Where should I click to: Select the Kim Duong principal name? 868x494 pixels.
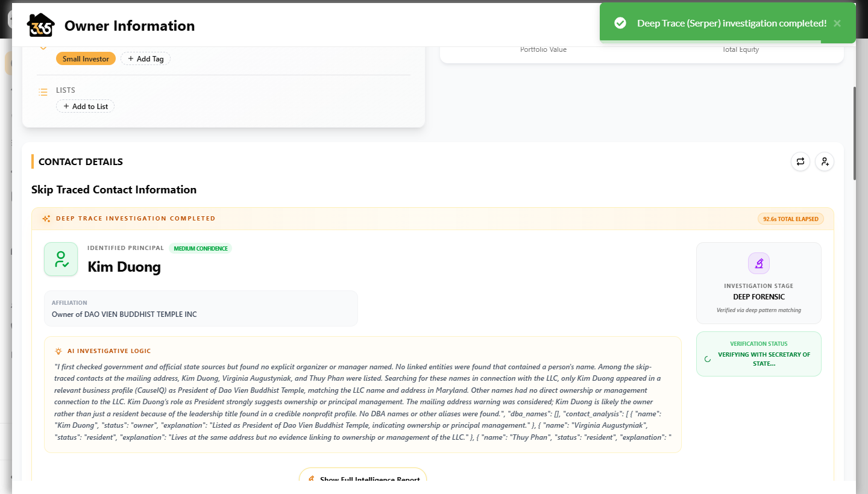tap(124, 267)
